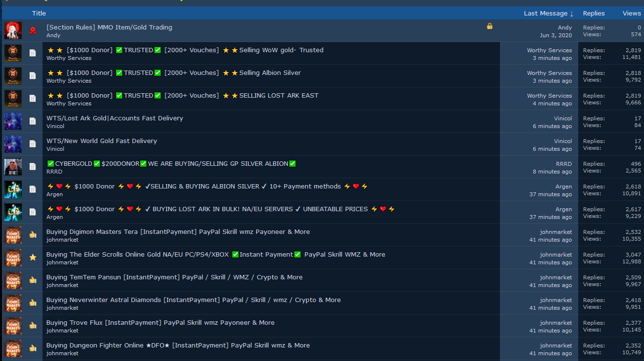
Task: Click Argen avatar on BUYING LOST ARK IN BULK row
Action: [x=13, y=212]
